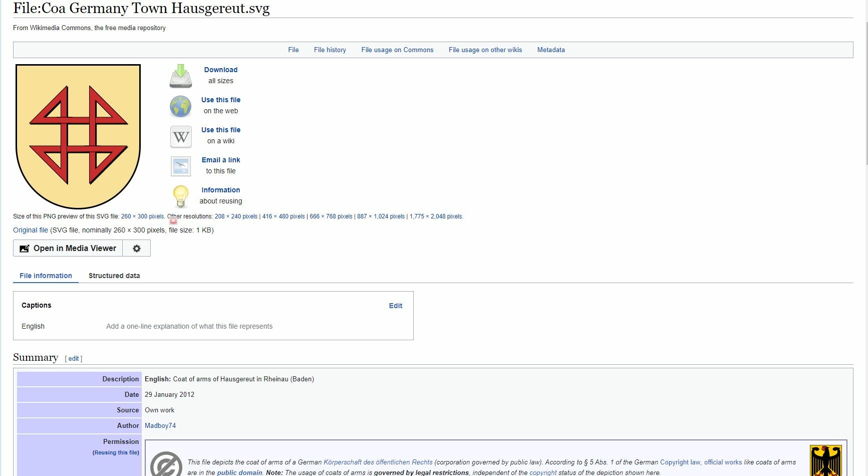Open Media Viewer settings gear
Image resolution: width=868 pixels, height=476 pixels.
click(x=136, y=249)
